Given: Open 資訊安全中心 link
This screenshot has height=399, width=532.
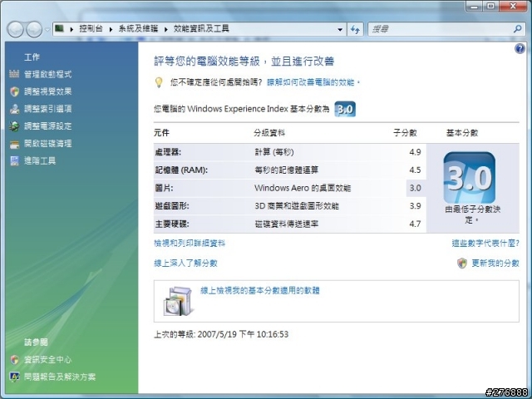Looking at the screenshot, I should [x=48, y=360].
